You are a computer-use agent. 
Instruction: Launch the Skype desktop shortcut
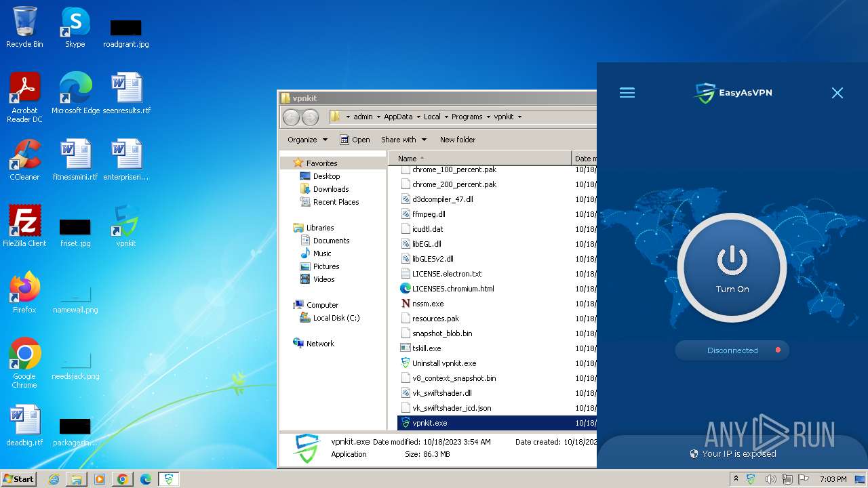click(x=75, y=27)
